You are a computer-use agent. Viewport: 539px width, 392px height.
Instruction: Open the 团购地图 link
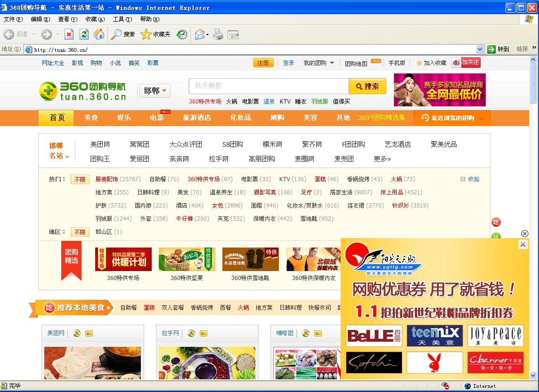[x=356, y=64]
